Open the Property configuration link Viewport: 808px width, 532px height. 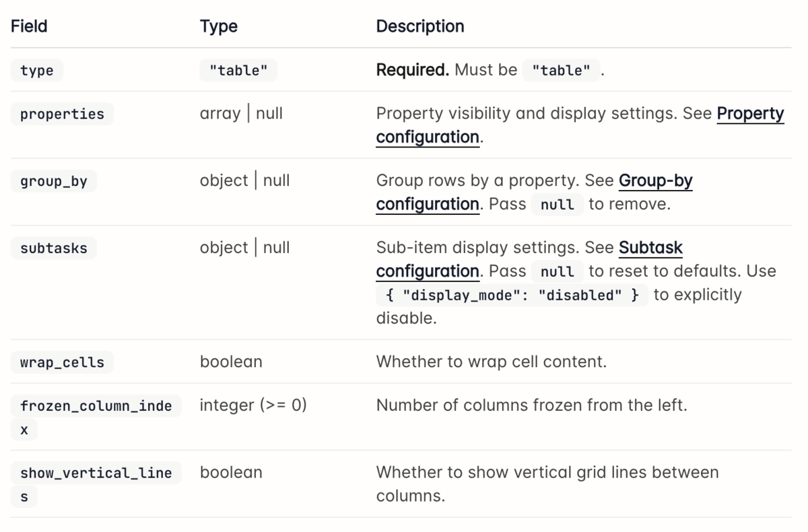point(580,125)
